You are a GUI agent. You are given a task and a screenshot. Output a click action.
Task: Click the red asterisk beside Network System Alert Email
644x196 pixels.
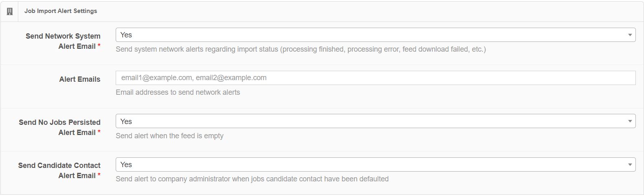[x=99, y=46]
